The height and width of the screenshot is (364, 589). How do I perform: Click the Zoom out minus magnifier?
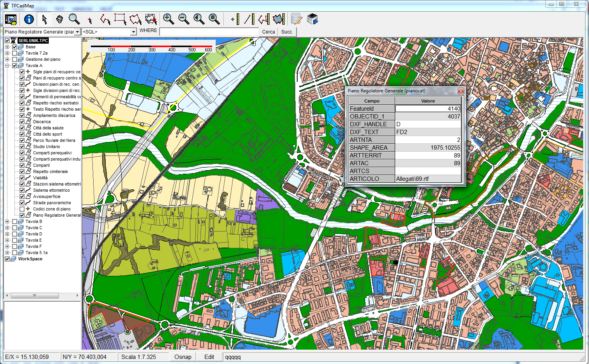coord(184,19)
